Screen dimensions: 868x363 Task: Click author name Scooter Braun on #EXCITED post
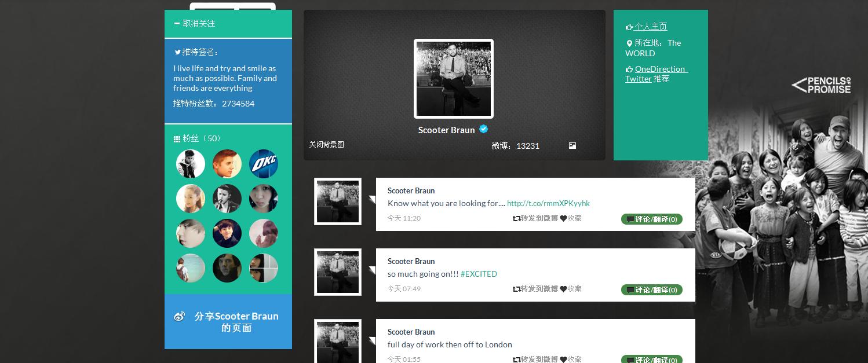411,261
